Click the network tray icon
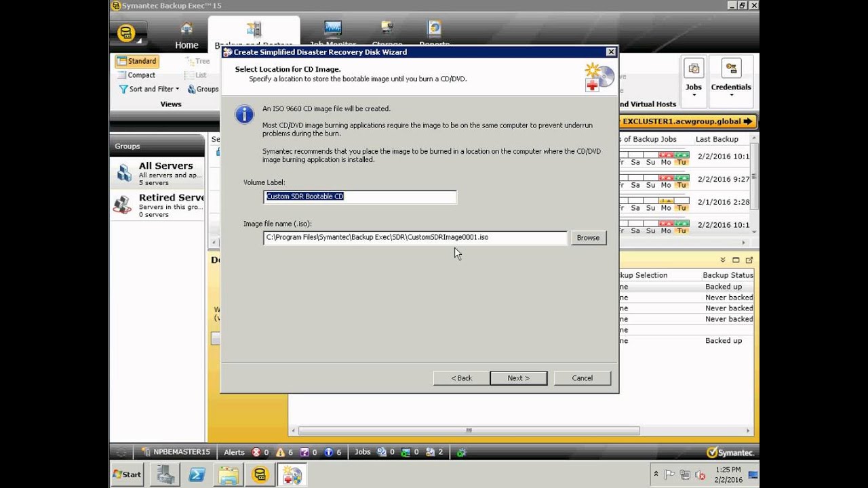The image size is (868, 488). pos(685,474)
